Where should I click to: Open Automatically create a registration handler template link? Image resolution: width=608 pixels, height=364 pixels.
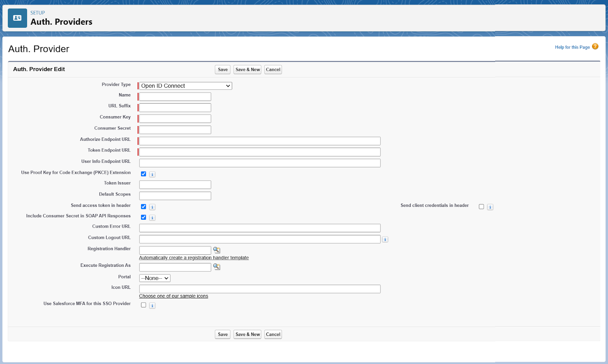point(194,258)
